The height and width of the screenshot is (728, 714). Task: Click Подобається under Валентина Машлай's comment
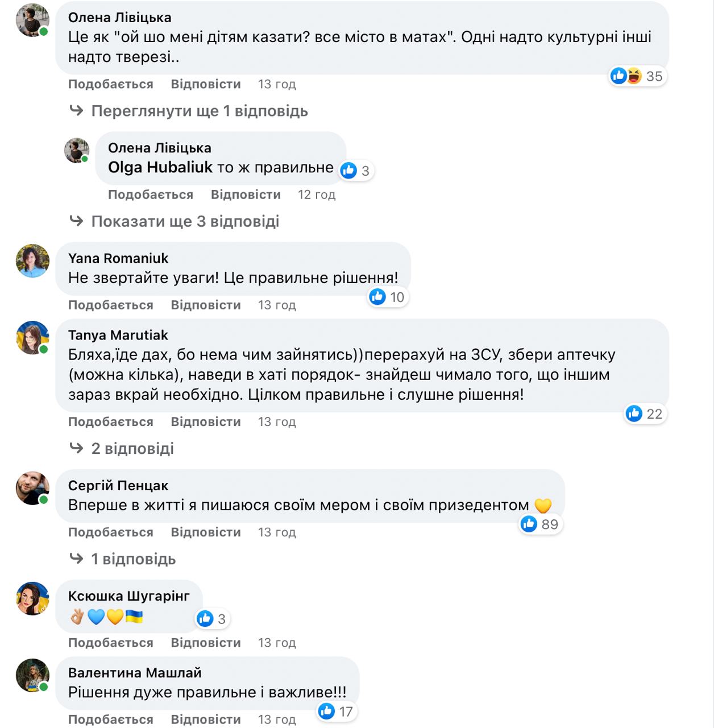(x=111, y=719)
